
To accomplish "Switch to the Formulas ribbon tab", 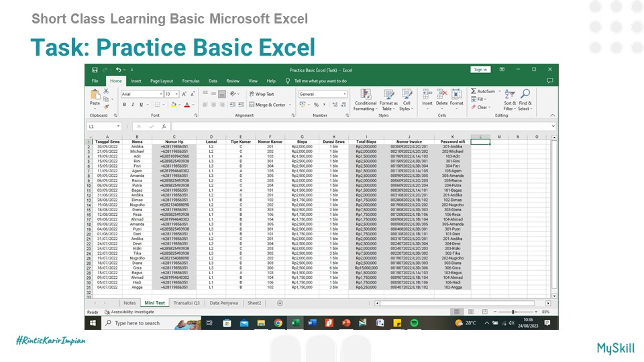I will (x=191, y=81).
